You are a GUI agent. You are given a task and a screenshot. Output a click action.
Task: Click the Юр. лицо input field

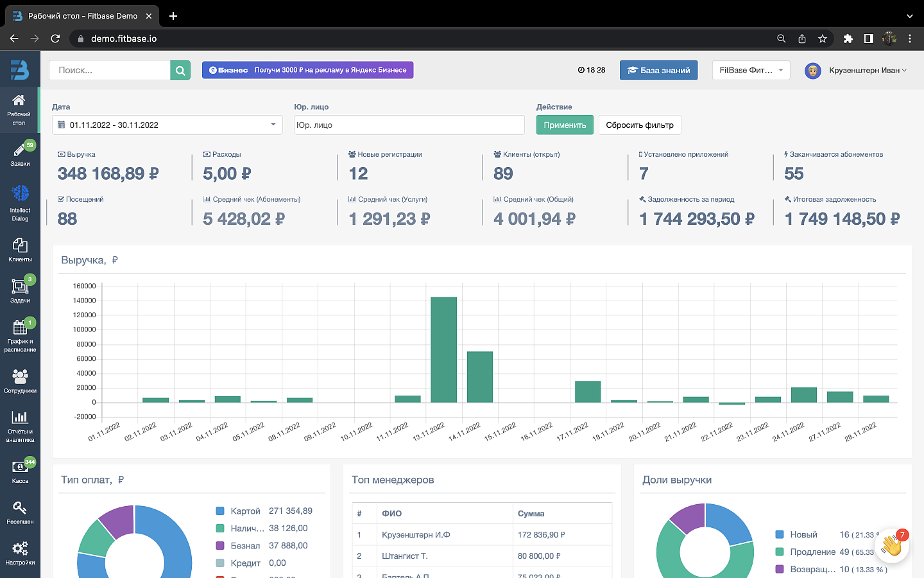coord(409,125)
